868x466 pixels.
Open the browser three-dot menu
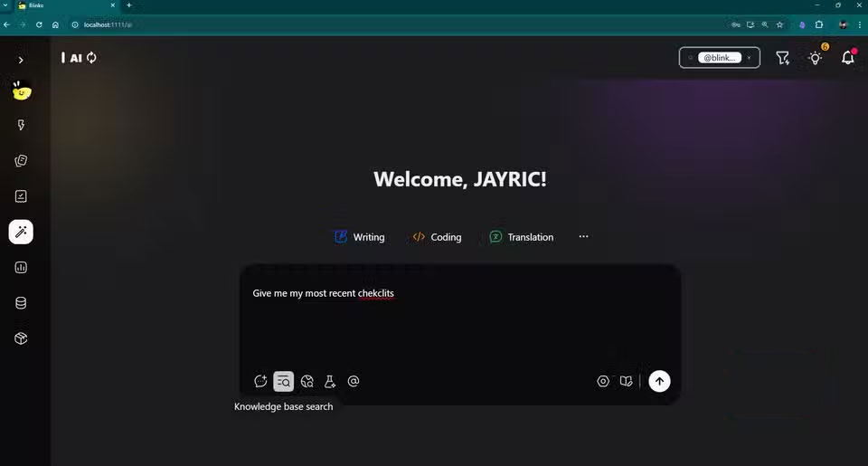[x=859, y=24]
